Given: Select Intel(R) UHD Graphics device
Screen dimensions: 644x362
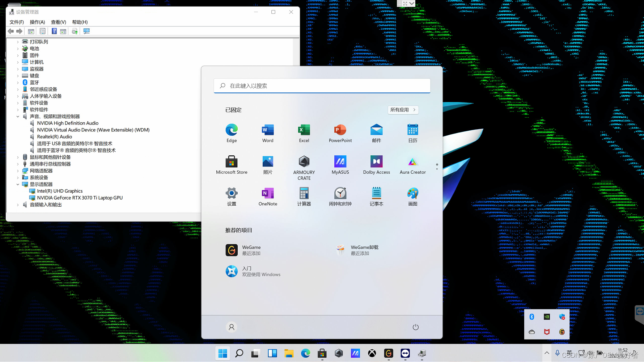Looking at the screenshot, I should (60, 191).
